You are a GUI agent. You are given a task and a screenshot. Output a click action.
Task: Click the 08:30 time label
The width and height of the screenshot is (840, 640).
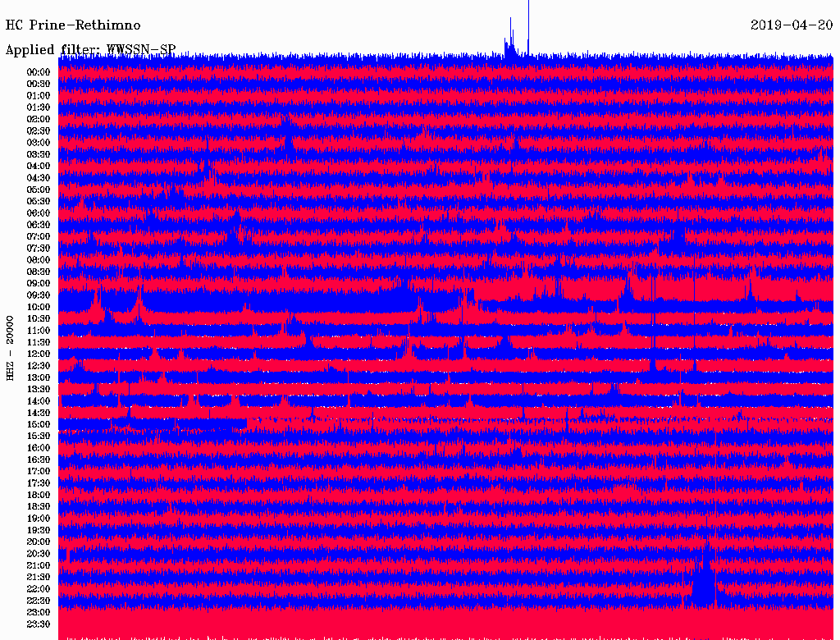pyautogui.click(x=39, y=272)
